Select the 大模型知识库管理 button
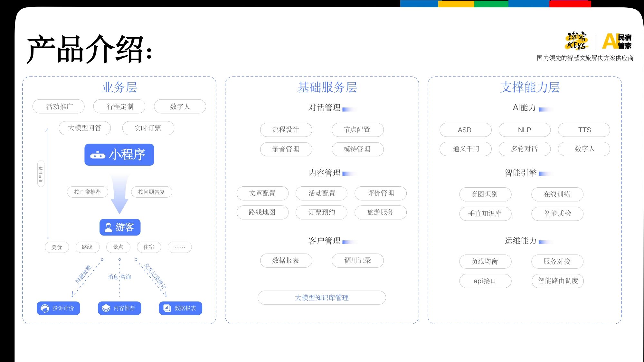 pyautogui.click(x=322, y=298)
